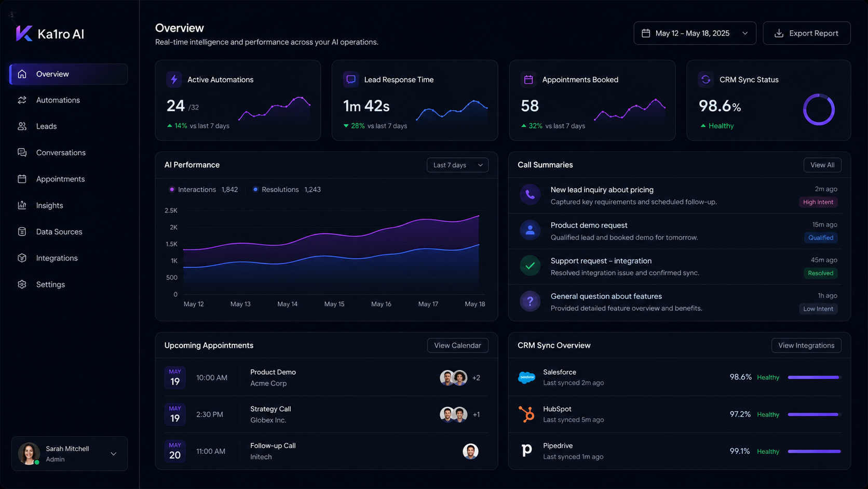Viewport: 868px width, 489px height.
Task: Click the Appointments calendar icon in sidebar
Action: 22,179
